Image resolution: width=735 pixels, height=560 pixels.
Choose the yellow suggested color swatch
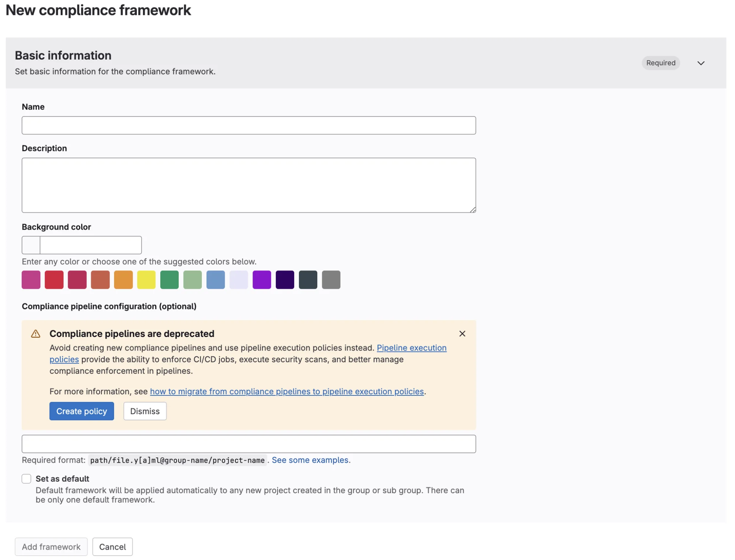pyautogui.click(x=146, y=280)
